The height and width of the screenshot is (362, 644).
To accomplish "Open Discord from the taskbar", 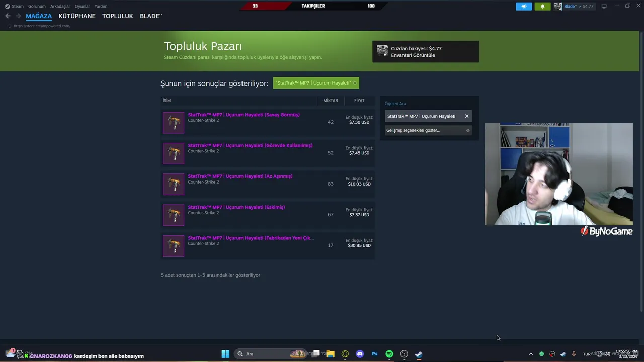I will click(x=360, y=354).
